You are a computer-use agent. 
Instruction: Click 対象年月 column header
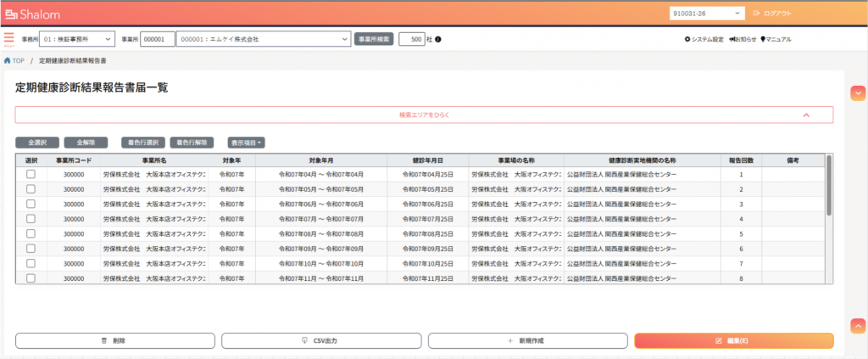click(321, 160)
